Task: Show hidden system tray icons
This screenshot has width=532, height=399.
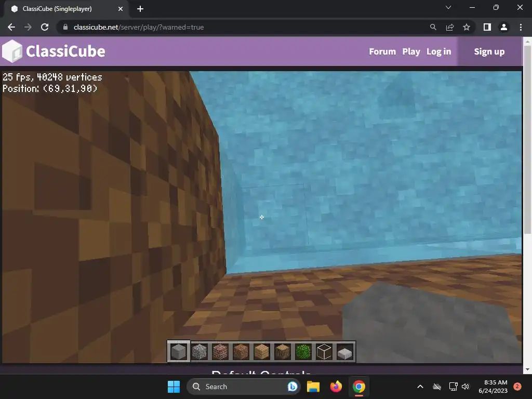Action: (420, 387)
